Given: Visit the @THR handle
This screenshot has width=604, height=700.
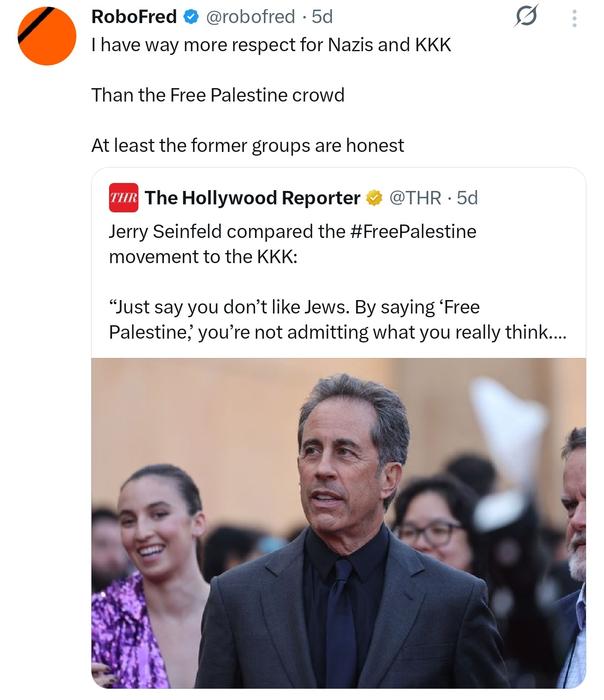Looking at the screenshot, I should click(x=415, y=198).
